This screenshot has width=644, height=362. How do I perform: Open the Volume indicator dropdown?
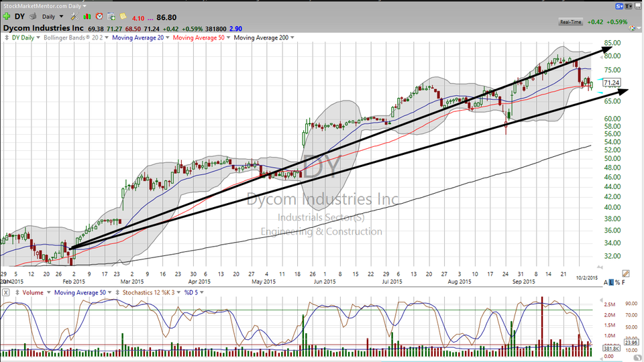pos(48,293)
